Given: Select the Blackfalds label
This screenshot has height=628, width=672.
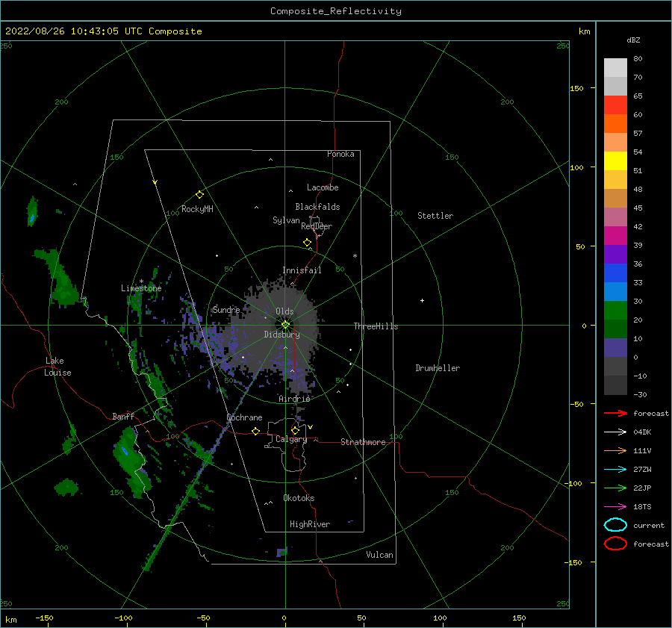Looking at the screenshot, I should 317,207.
